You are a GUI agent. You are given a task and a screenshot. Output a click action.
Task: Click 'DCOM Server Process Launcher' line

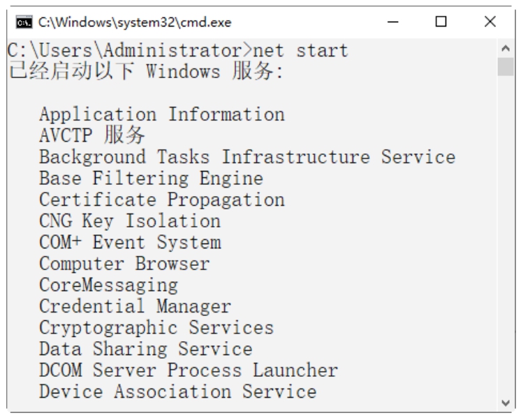[x=188, y=370]
